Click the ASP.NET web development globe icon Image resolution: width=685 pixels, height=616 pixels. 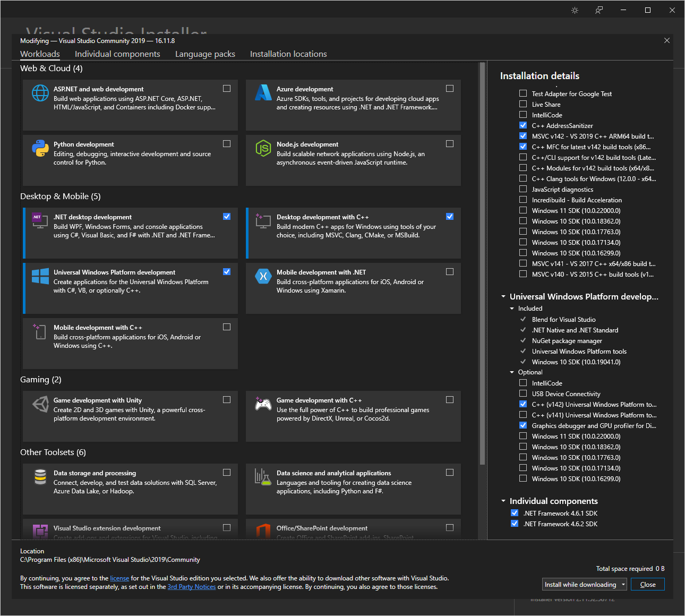coord(40,93)
